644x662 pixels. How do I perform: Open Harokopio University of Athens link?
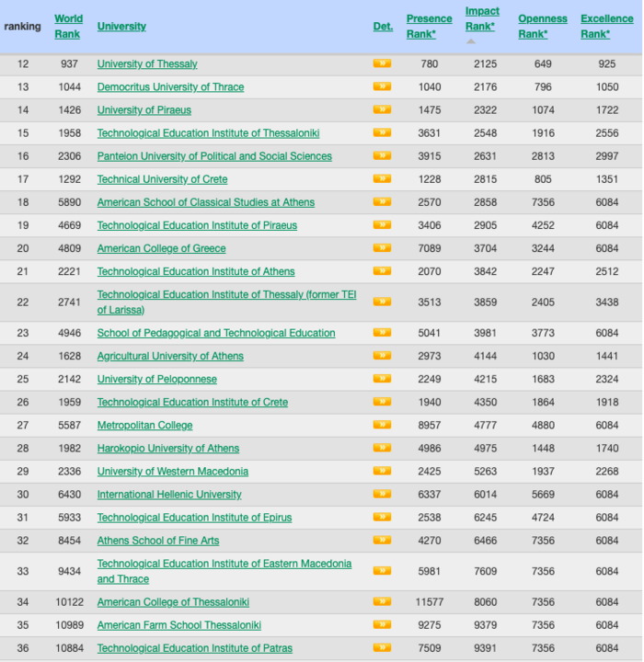pyautogui.click(x=168, y=449)
